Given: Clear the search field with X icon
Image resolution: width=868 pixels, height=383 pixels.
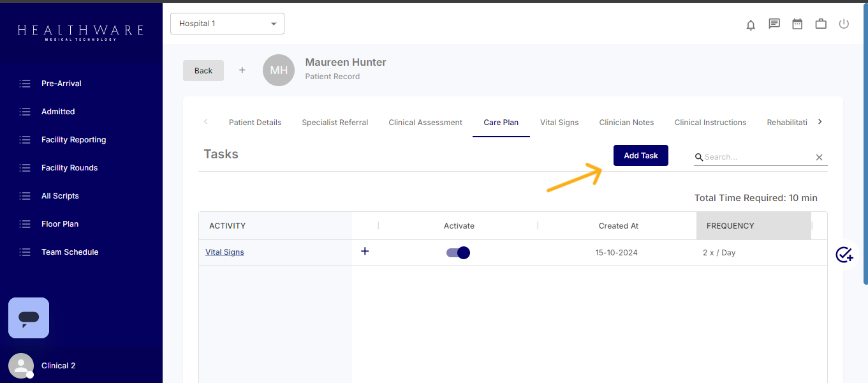Looking at the screenshot, I should coord(820,158).
